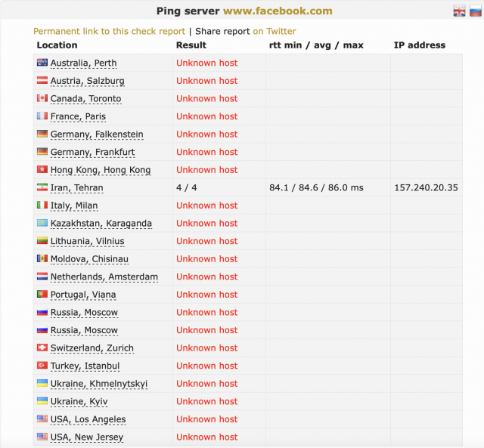Switch language with the Russian flag icon
Viewport: 484px width, 448px height.
[x=474, y=11]
